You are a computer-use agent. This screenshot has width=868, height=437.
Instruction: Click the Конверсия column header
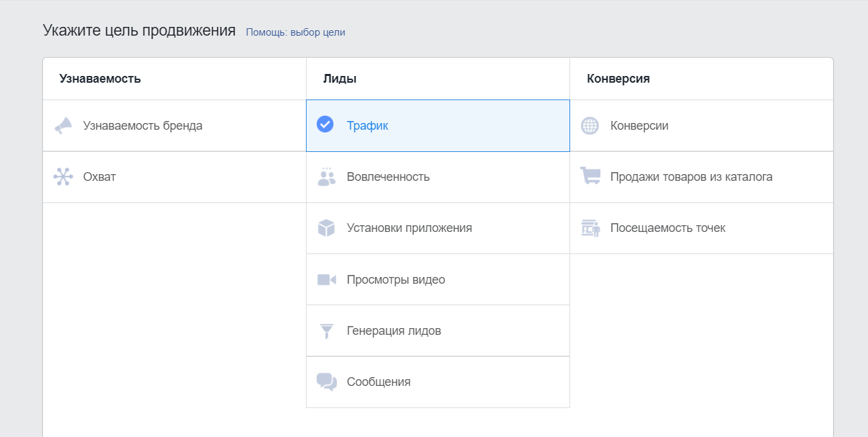[618, 79]
